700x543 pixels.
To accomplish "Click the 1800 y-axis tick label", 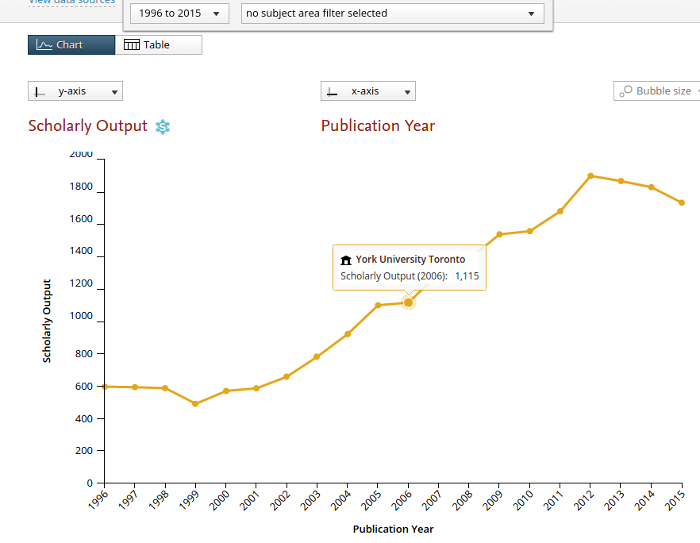I will tap(81, 187).
